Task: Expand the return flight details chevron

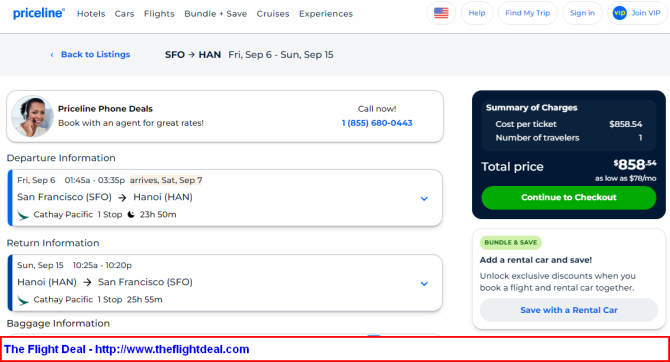Action: pos(424,283)
